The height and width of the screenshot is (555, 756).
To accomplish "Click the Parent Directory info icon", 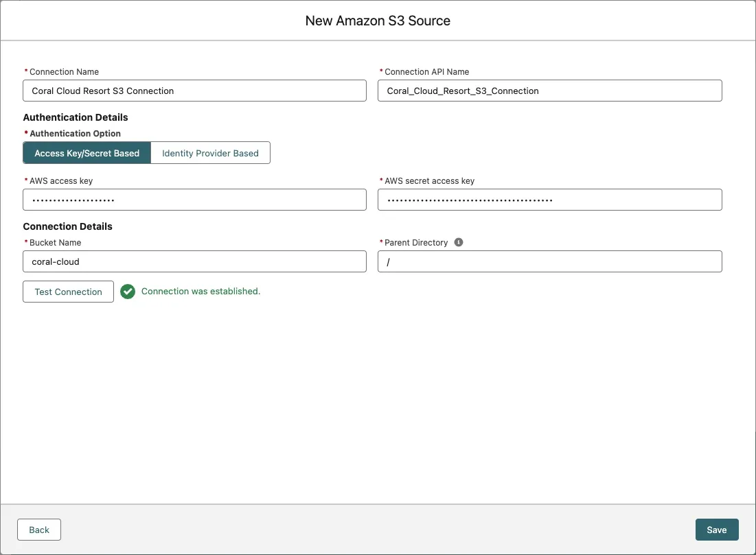I will (459, 242).
